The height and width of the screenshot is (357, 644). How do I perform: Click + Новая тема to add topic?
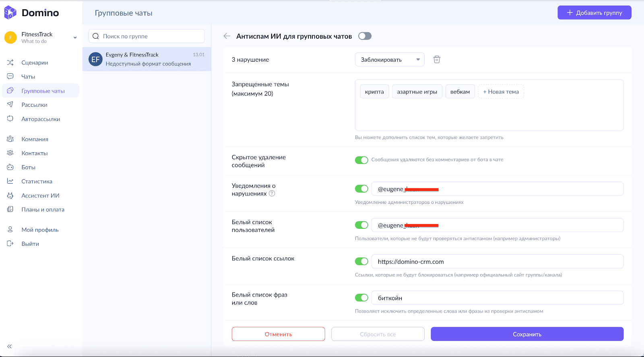tap(501, 92)
